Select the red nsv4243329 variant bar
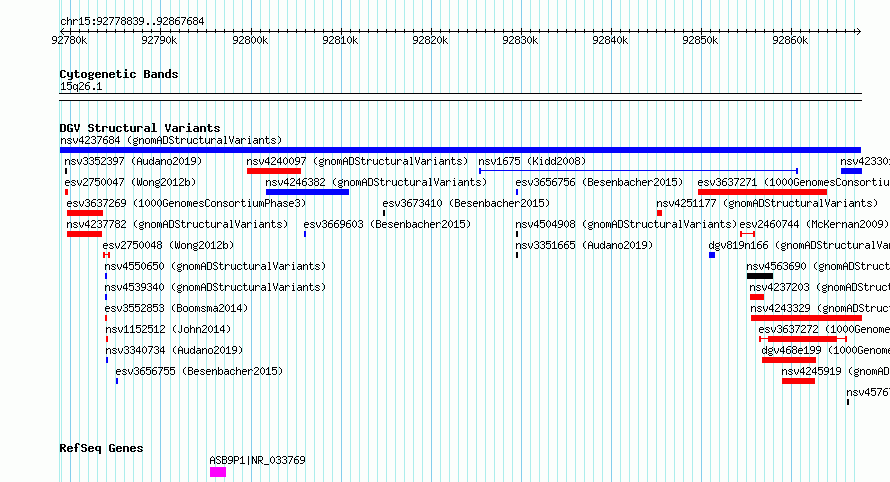Image resolution: width=890 pixels, height=482 pixels. [x=806, y=318]
